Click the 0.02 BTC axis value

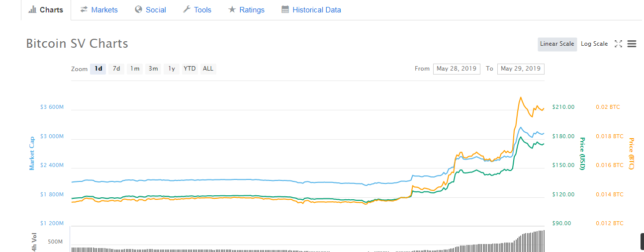608,107
